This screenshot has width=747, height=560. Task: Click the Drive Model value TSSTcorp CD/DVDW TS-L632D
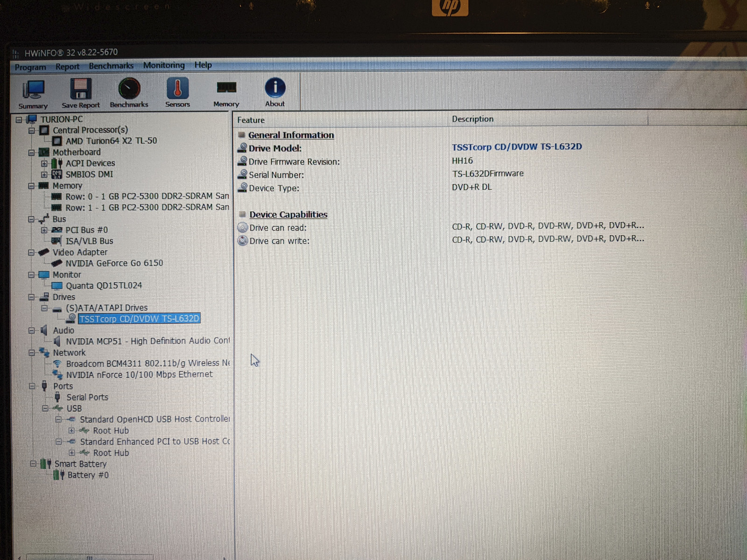517,147
